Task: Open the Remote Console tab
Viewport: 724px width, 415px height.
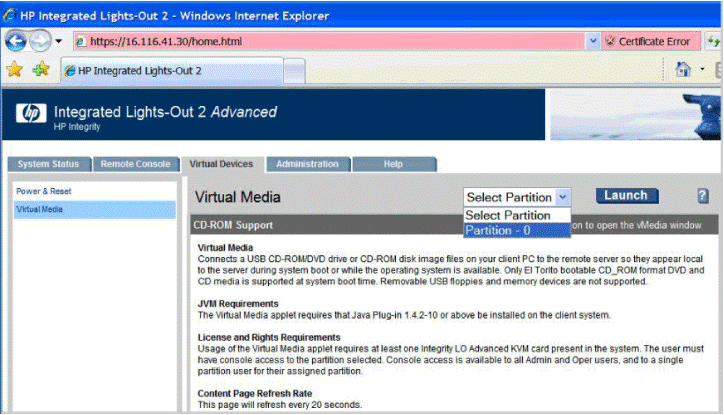Action: pyautogui.click(x=136, y=164)
